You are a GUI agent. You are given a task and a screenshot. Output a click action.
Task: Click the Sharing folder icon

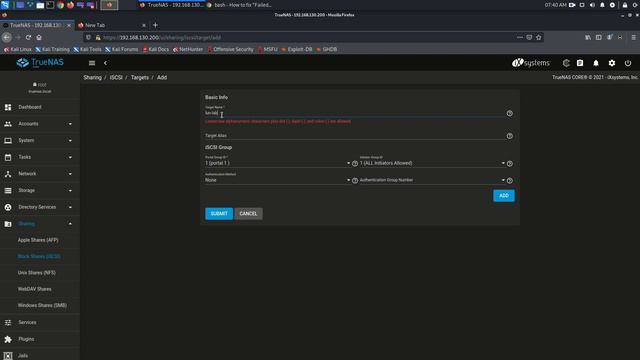(x=8, y=224)
